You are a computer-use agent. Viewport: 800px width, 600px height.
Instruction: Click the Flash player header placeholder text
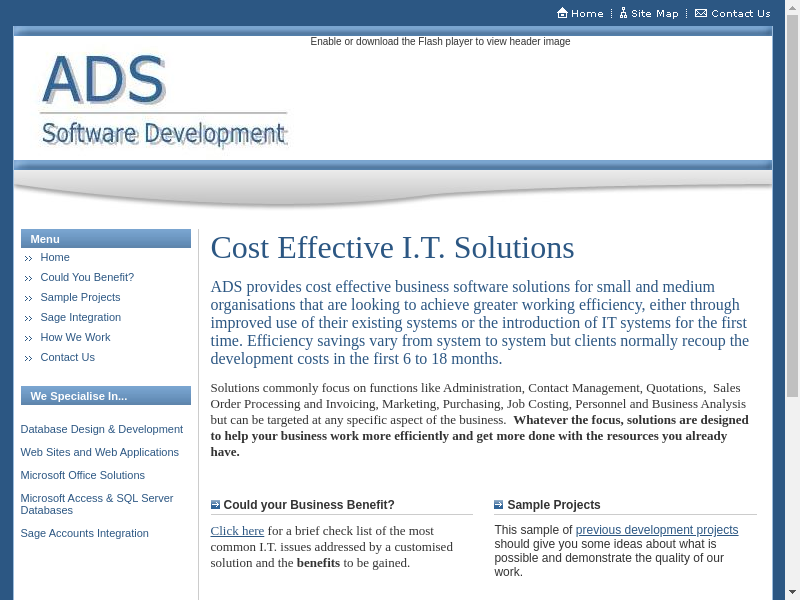click(x=440, y=42)
